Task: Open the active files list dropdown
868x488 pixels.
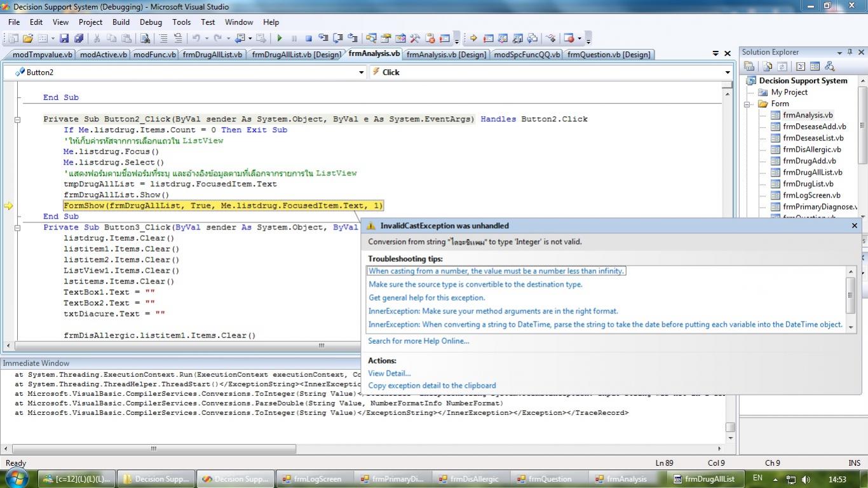Action: [715, 54]
